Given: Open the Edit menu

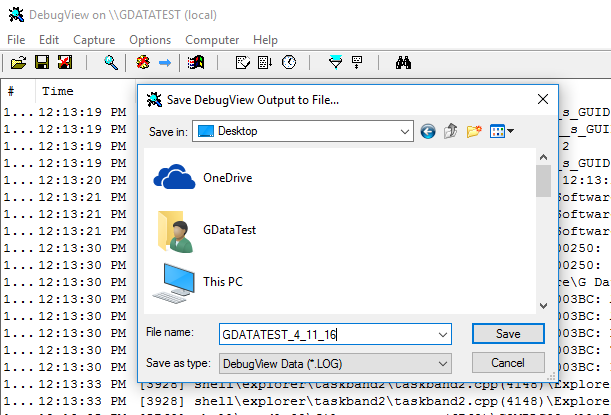Looking at the screenshot, I should tap(49, 40).
